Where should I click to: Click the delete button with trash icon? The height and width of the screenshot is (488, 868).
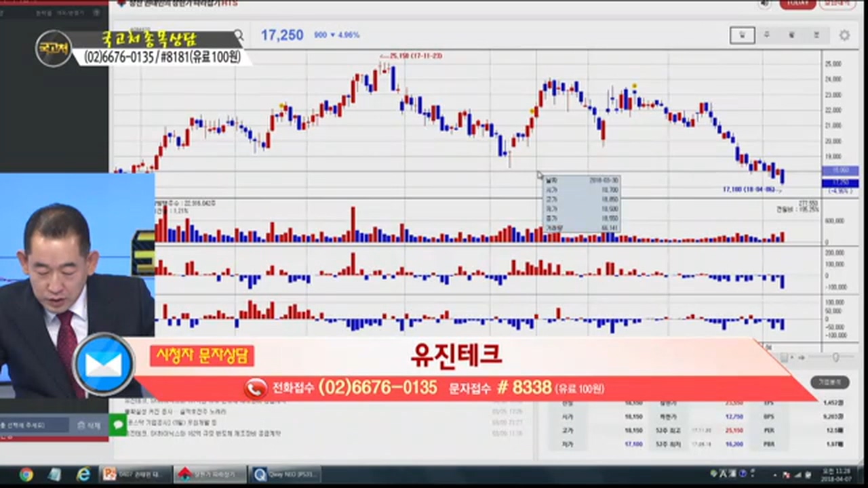(x=89, y=425)
